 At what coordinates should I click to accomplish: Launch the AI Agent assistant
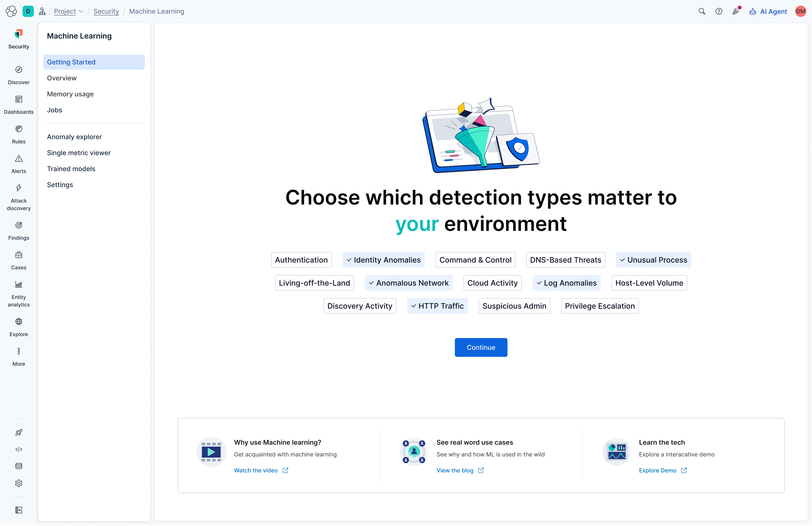point(768,11)
